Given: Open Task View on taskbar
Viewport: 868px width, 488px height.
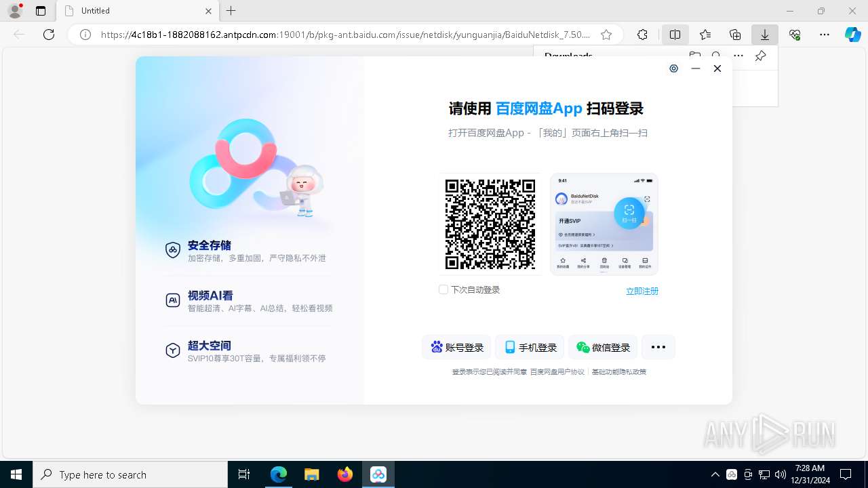Looking at the screenshot, I should 244,474.
